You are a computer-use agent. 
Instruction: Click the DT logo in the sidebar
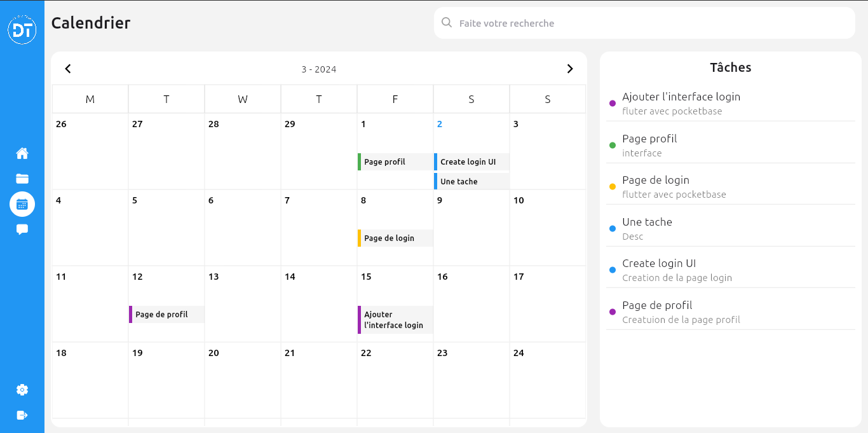tap(22, 30)
